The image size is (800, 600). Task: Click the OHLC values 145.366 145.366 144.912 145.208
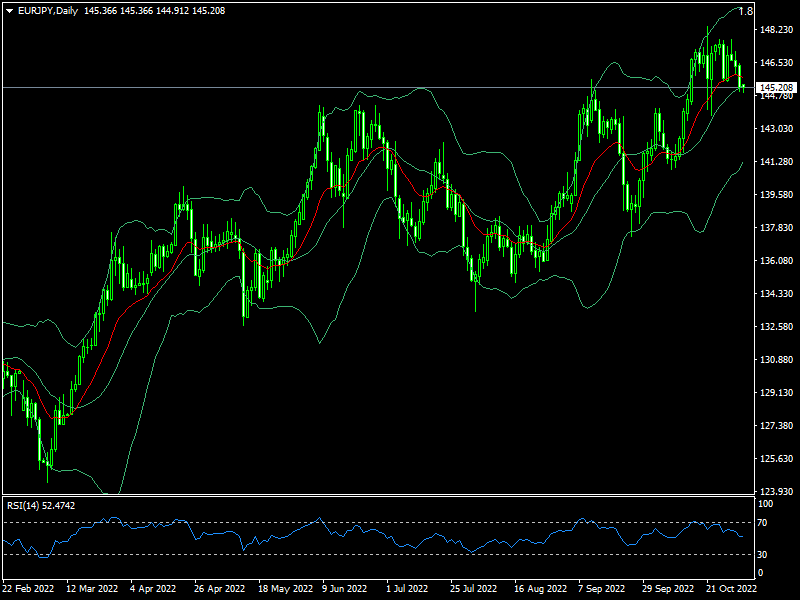pyautogui.click(x=155, y=11)
